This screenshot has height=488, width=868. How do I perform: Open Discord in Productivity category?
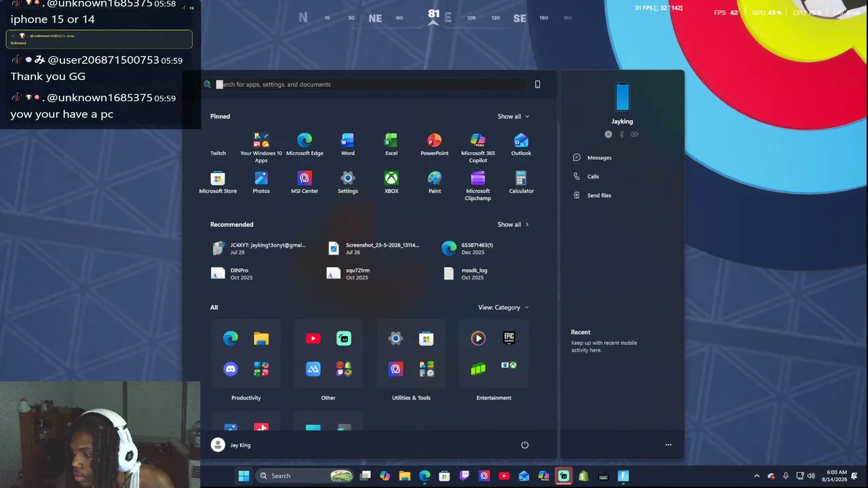pyautogui.click(x=231, y=369)
